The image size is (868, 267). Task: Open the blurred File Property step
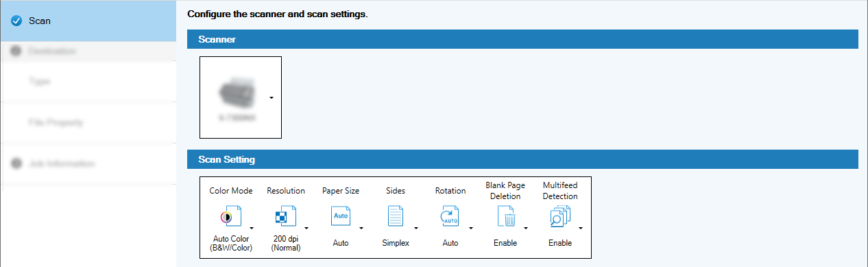(88, 123)
